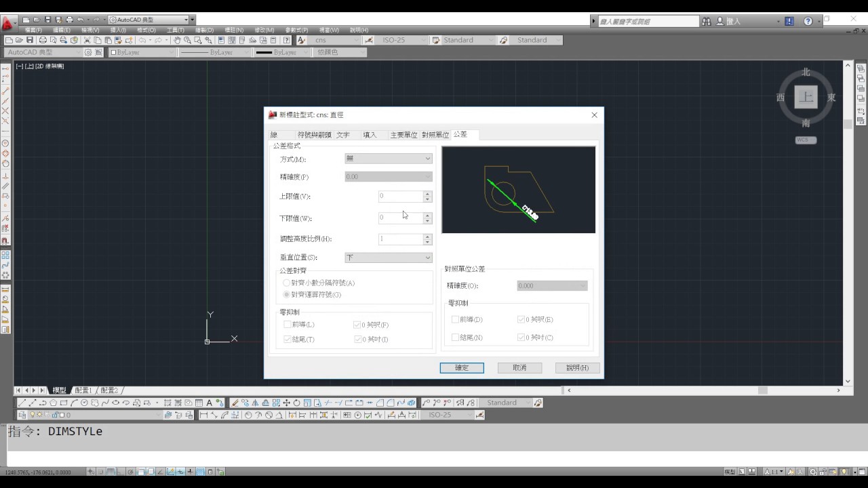868x488 pixels.
Task: Switch to 配置1 layout tab
Action: tap(83, 390)
